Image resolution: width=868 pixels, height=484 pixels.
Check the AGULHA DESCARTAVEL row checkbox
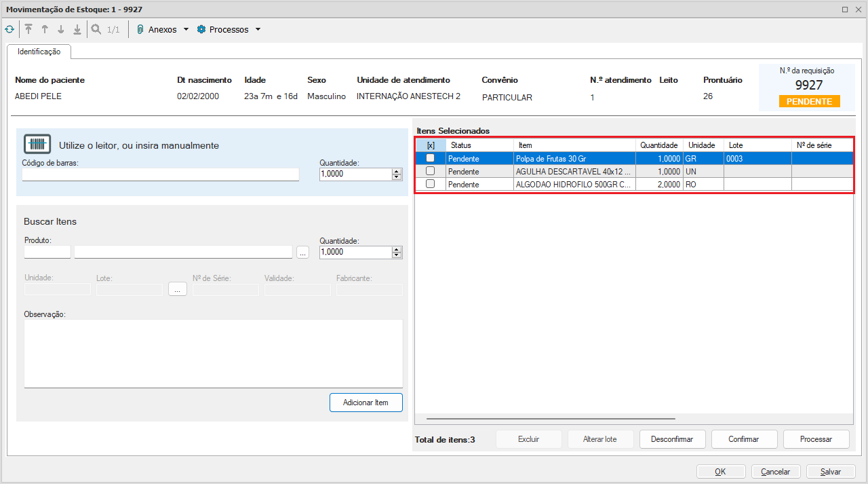(430, 171)
